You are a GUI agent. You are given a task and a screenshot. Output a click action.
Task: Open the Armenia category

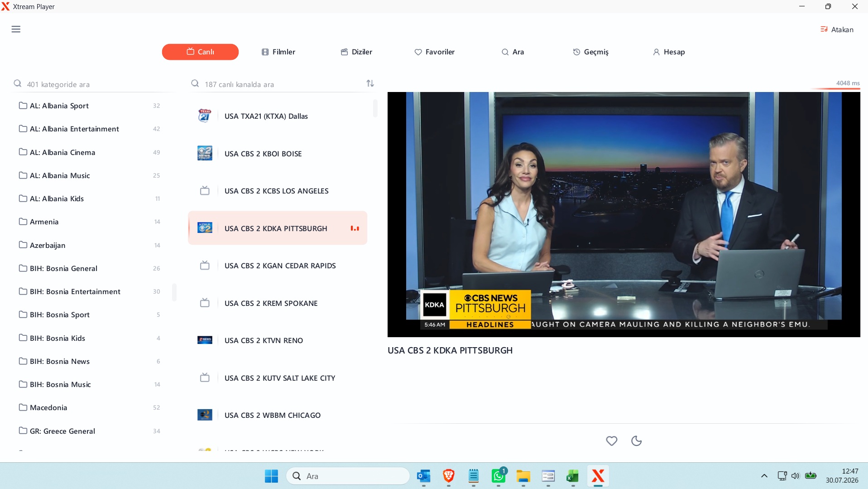[x=91, y=222]
